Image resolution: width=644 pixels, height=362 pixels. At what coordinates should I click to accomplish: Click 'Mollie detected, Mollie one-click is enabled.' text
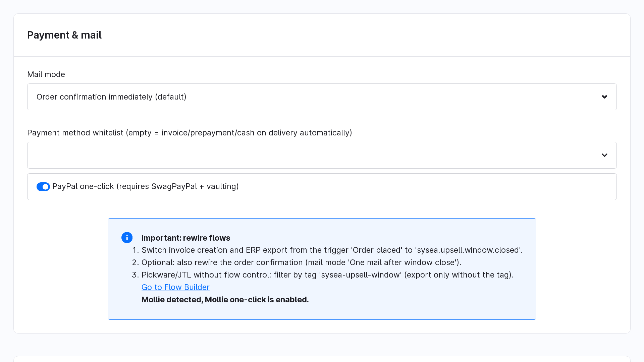pos(225,300)
